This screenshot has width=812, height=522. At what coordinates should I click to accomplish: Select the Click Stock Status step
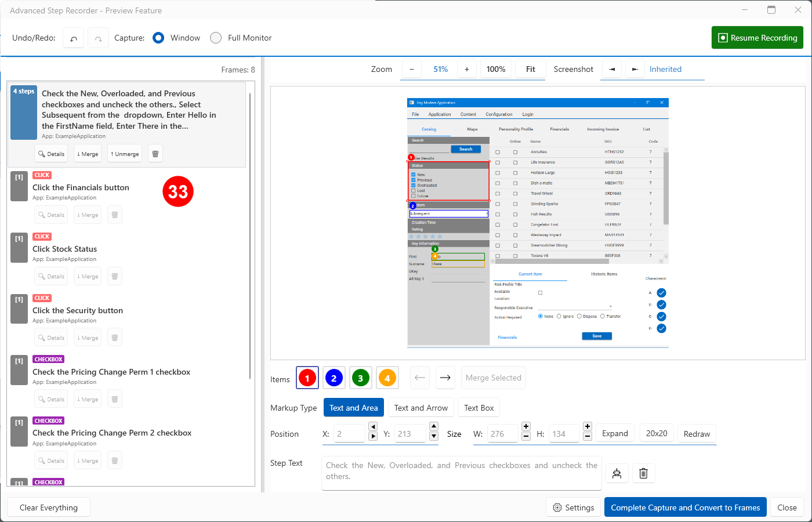pyautogui.click(x=64, y=249)
